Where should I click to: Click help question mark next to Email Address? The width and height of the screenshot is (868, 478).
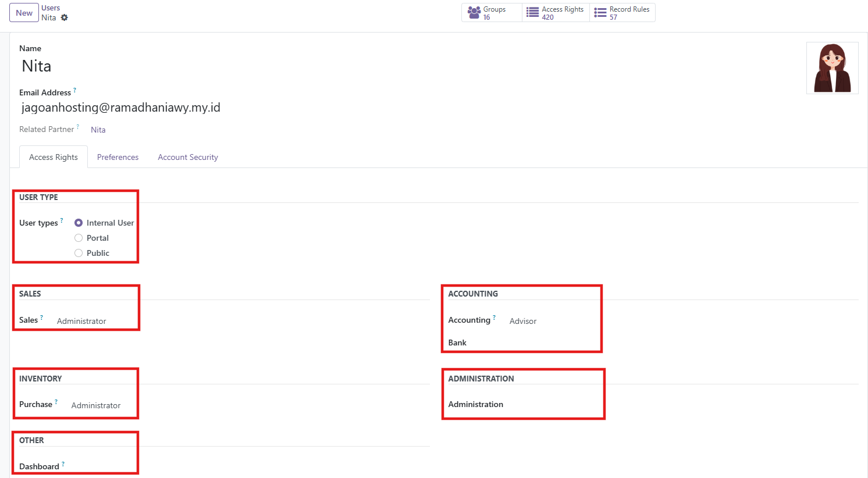(74, 90)
